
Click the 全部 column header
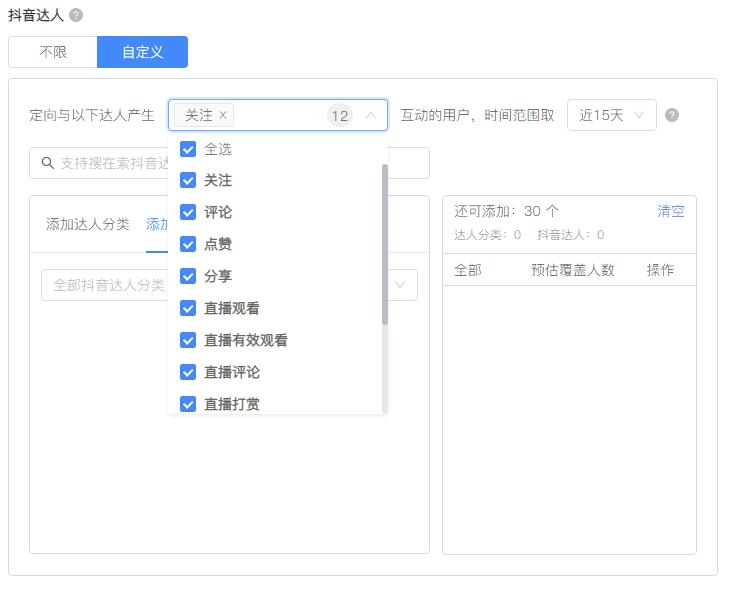coord(467,270)
